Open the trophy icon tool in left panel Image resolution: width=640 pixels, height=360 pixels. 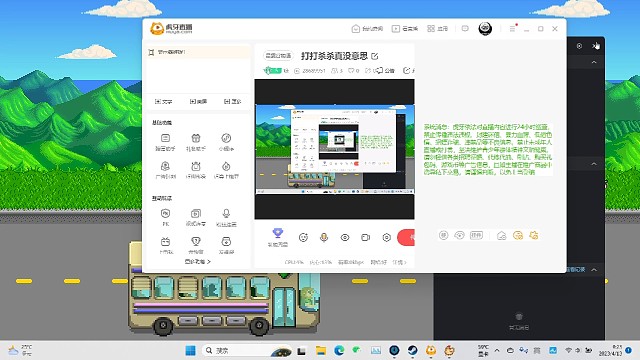[x=196, y=245]
